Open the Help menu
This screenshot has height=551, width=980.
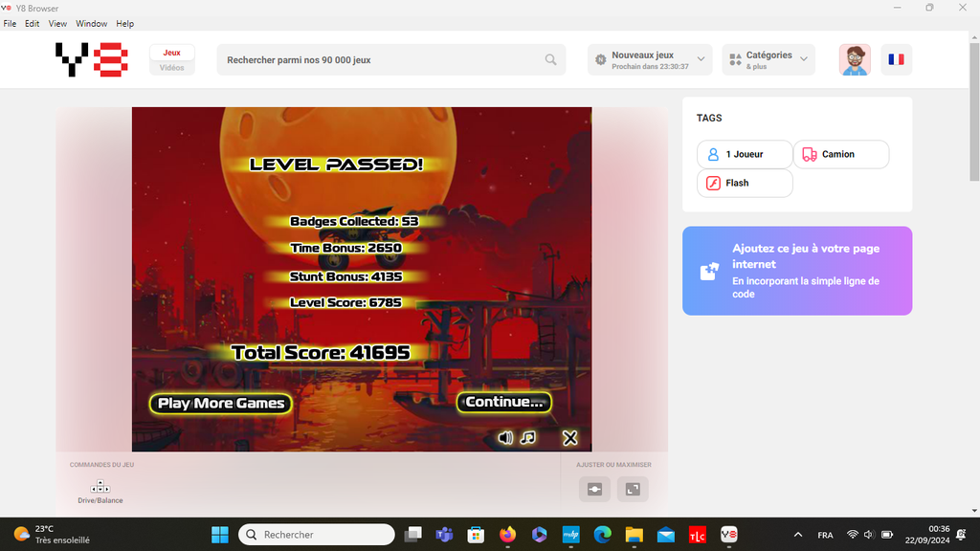125,24
